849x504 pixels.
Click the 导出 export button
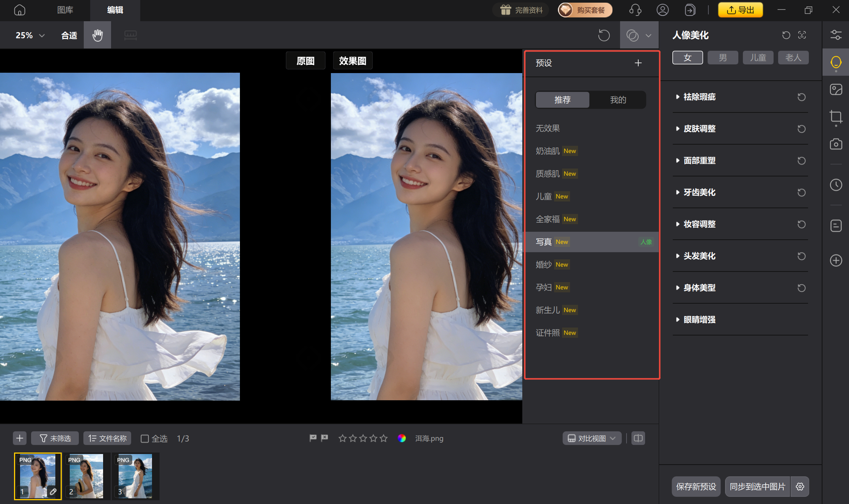coord(740,10)
